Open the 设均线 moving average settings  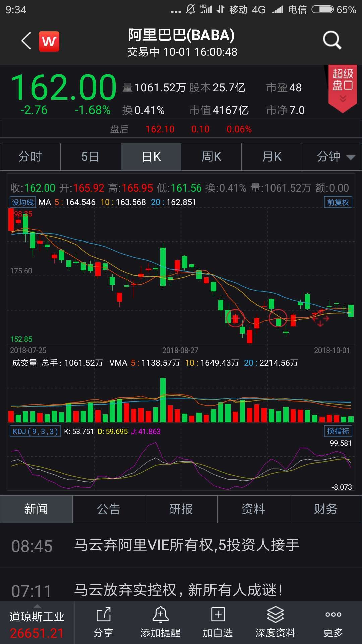(x=23, y=202)
